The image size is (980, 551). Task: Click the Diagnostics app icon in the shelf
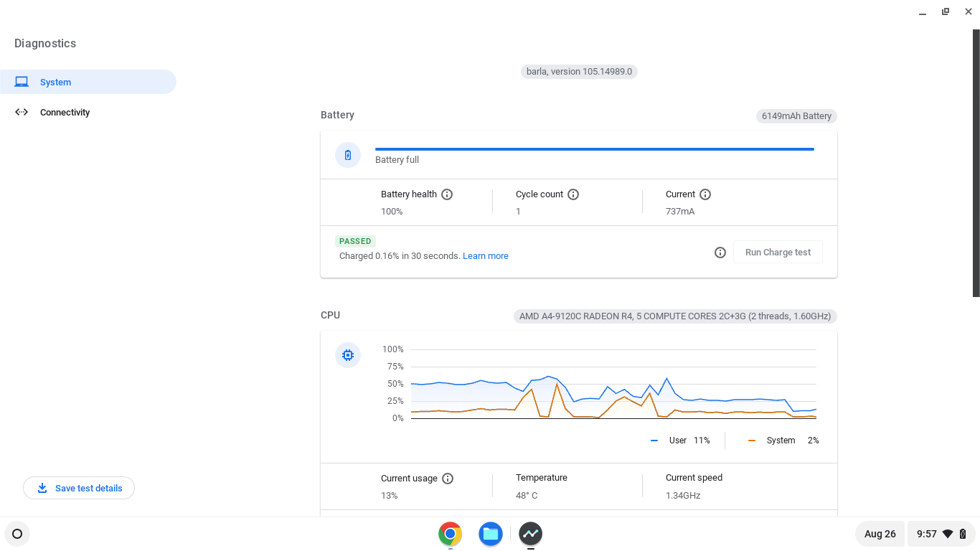point(531,534)
